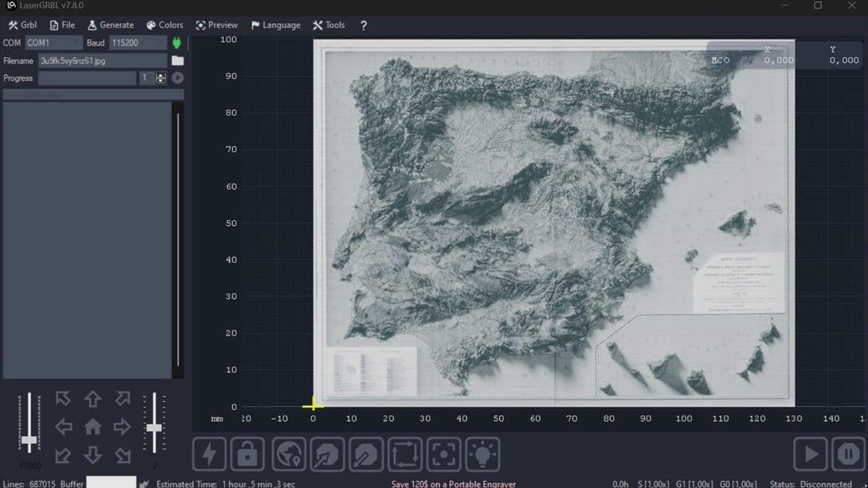This screenshot has height=488, width=868.
Task: Click the Save 120$ Portable Engraver link
Action: 454,484
